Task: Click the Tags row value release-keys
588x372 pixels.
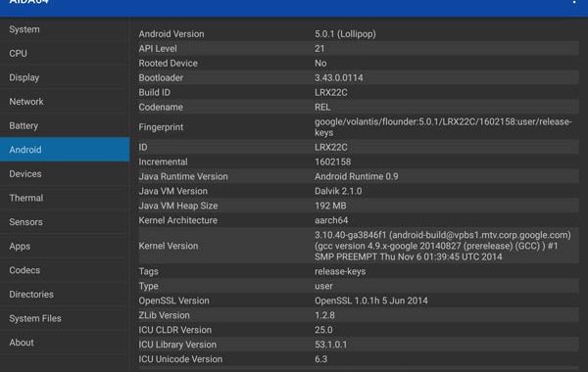Action: click(x=340, y=271)
